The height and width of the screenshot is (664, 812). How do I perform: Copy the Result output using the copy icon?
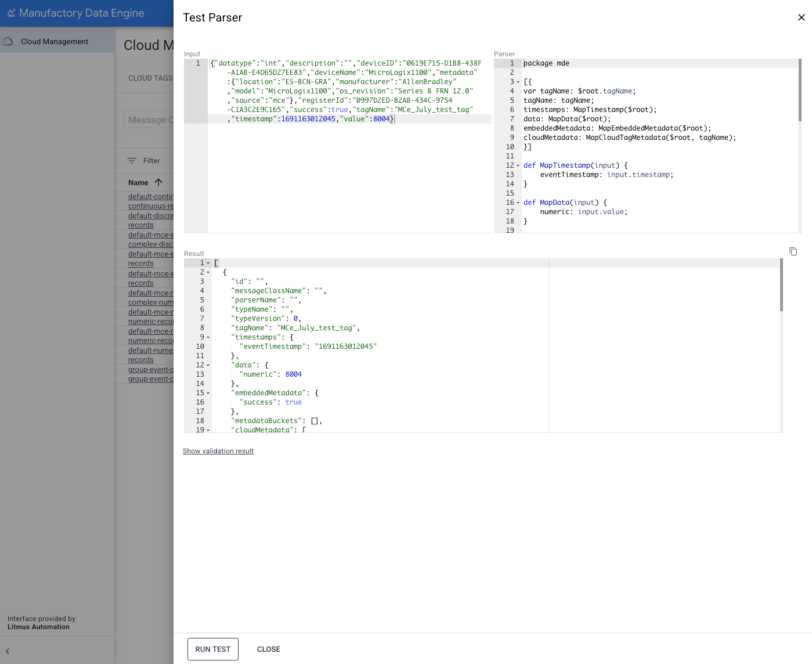coord(793,251)
